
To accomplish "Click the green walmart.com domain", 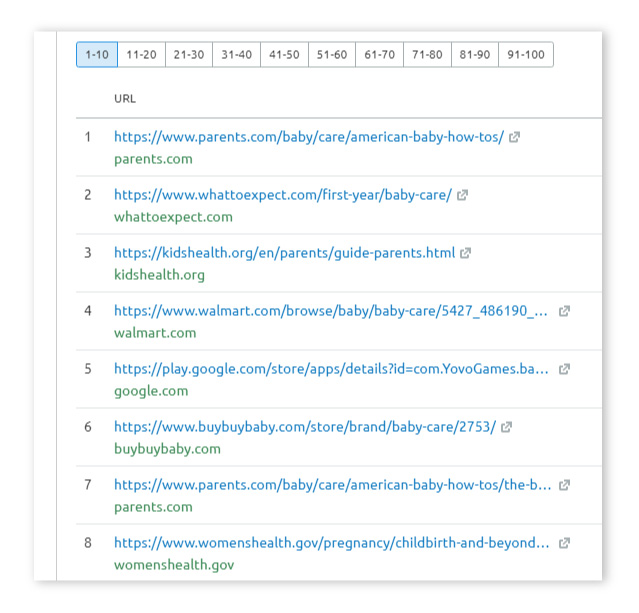I will pyautogui.click(x=155, y=333).
